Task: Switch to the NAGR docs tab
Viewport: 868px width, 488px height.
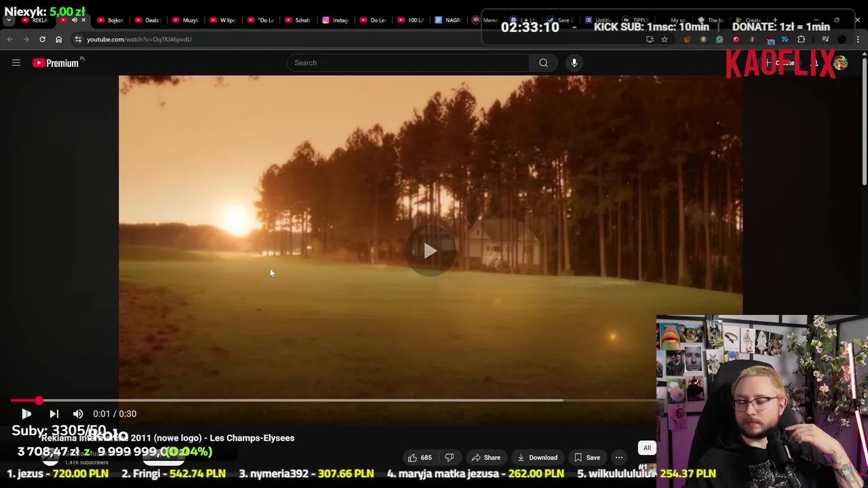Action: 448,20
